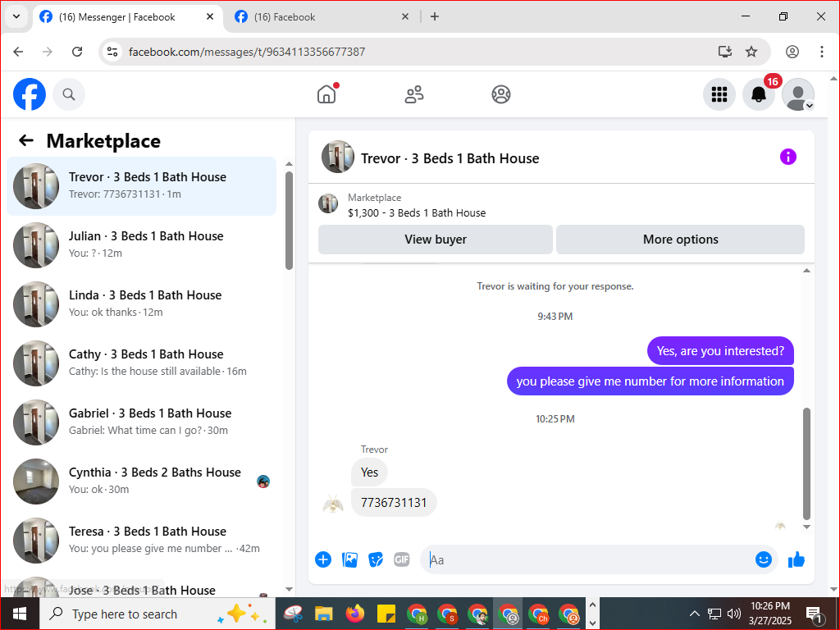The width and height of the screenshot is (840, 630).
Task: Open Cynthia 3 Beds 2 Baths conversation
Action: pyautogui.click(x=141, y=481)
